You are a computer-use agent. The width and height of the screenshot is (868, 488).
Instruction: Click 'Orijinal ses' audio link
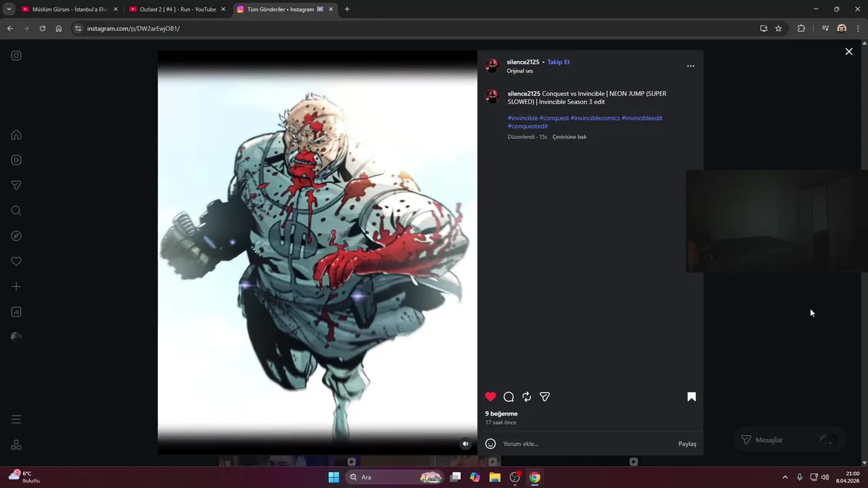click(520, 70)
